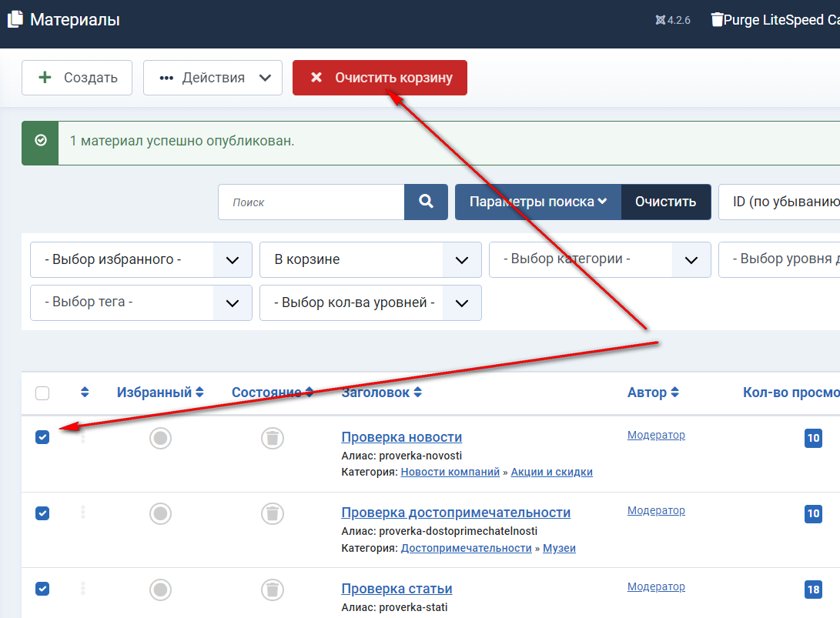The height and width of the screenshot is (618, 840).
Task: Click the Purge LiteSpeed Cache trash icon
Action: coord(717,20)
